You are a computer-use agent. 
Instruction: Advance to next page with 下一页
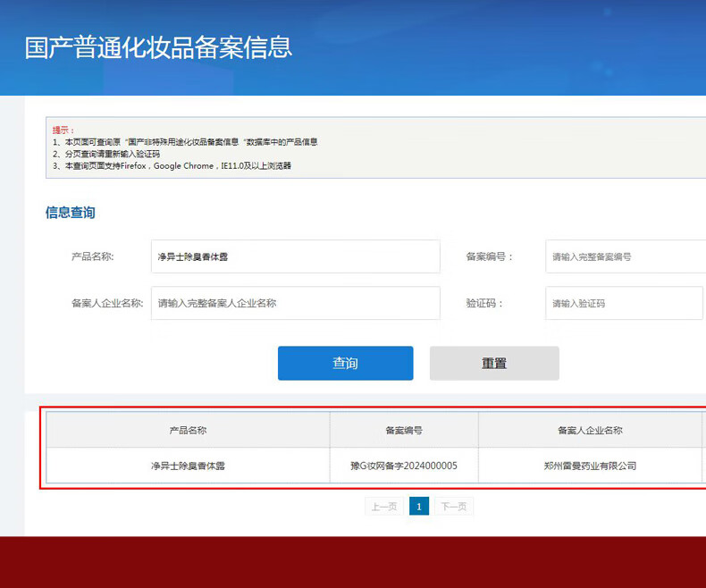click(x=454, y=507)
